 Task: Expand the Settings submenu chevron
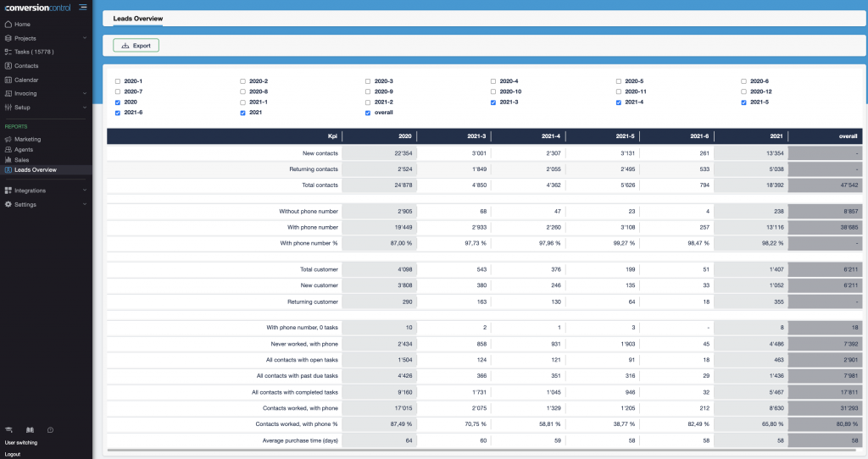point(85,204)
